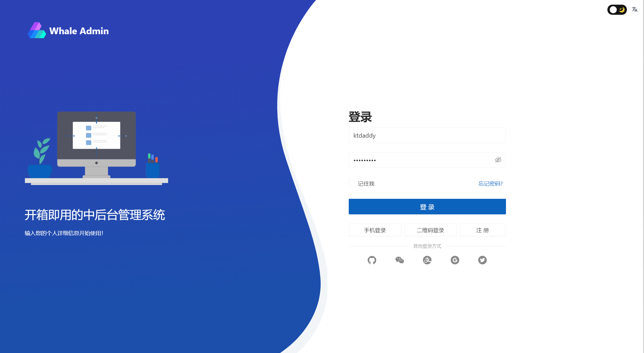
Task: Click the 登录 login button
Action: point(427,207)
